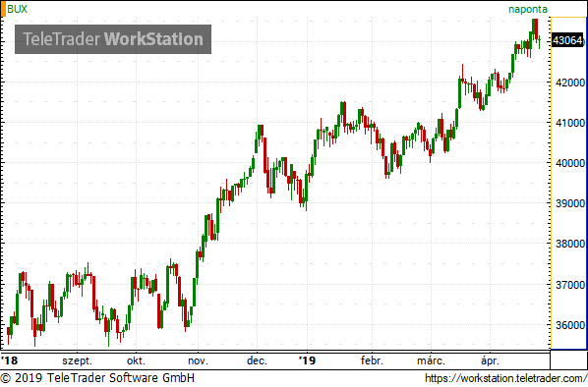
Task: Click the 41000 price axis label
Action: (x=569, y=123)
